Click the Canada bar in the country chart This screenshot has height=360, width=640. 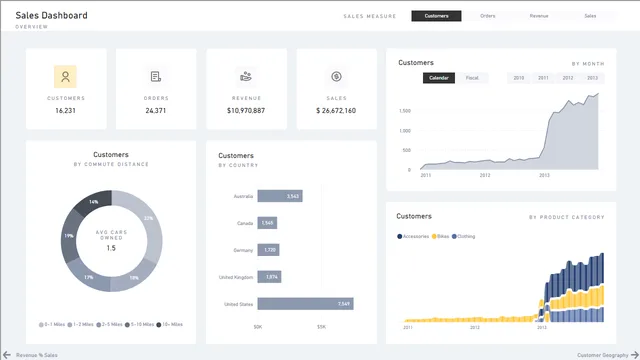(267, 223)
